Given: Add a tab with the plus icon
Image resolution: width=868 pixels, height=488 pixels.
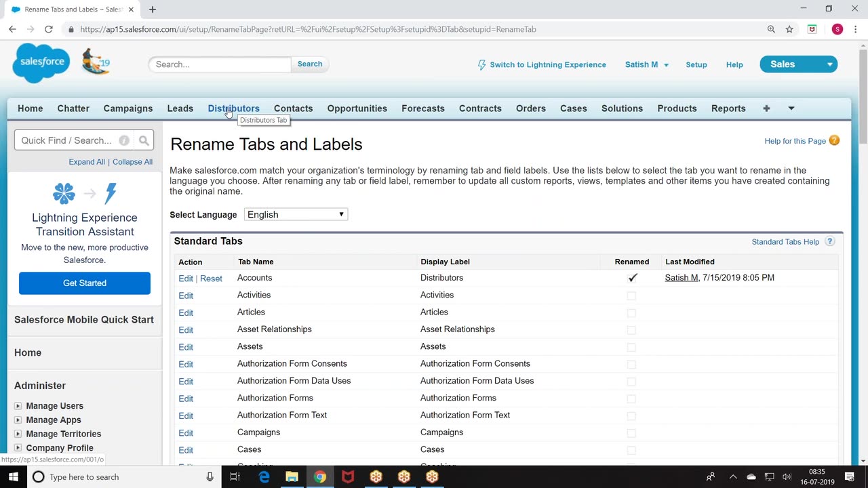Looking at the screenshot, I should point(766,108).
